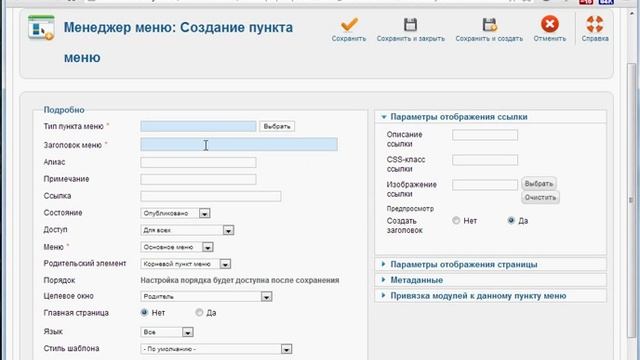Click the Алиас input field
The image size is (640, 360).
(198, 162)
